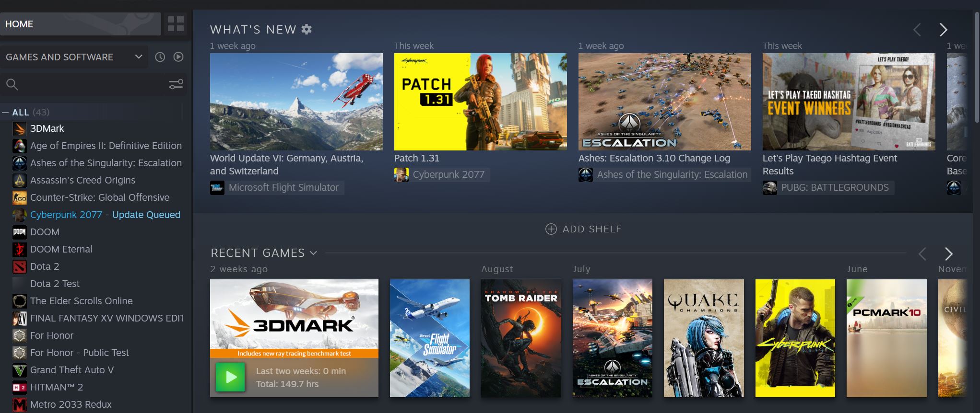Click the Add Shelf plus icon

[551, 229]
